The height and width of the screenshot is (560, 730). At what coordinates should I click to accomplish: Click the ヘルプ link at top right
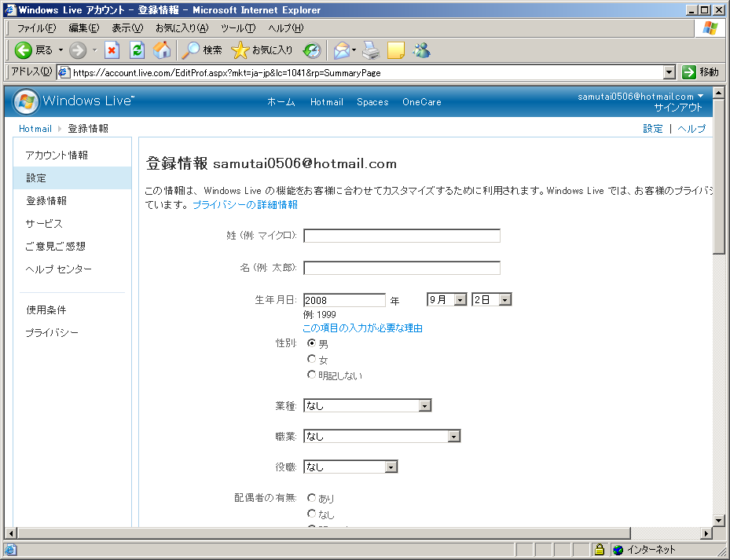(691, 129)
